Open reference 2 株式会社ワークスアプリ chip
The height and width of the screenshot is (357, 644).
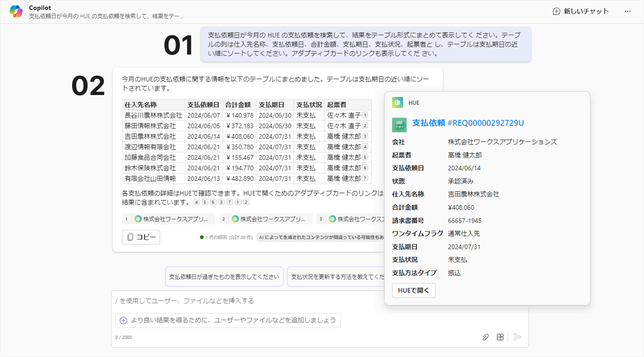[x=266, y=219]
